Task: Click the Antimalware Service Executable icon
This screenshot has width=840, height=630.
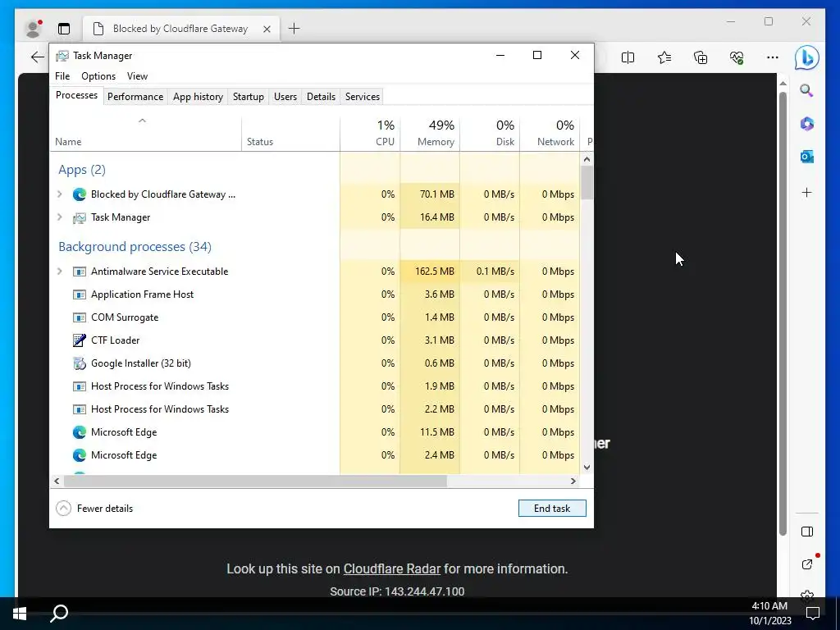Action: pyautogui.click(x=80, y=272)
